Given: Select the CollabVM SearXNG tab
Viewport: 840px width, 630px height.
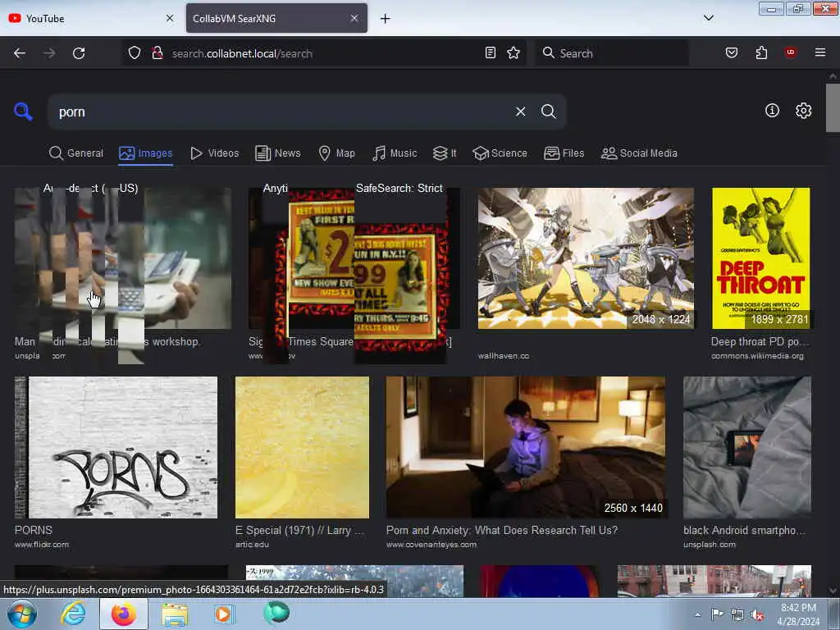Looking at the screenshot, I should click(276, 18).
